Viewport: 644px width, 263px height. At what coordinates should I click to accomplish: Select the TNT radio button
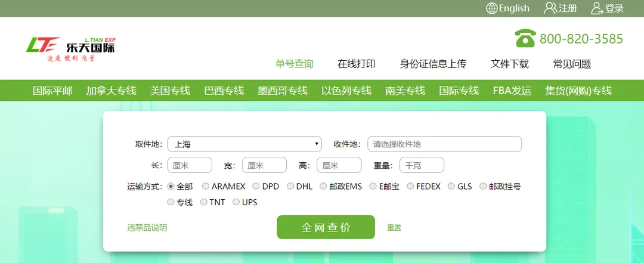203,202
